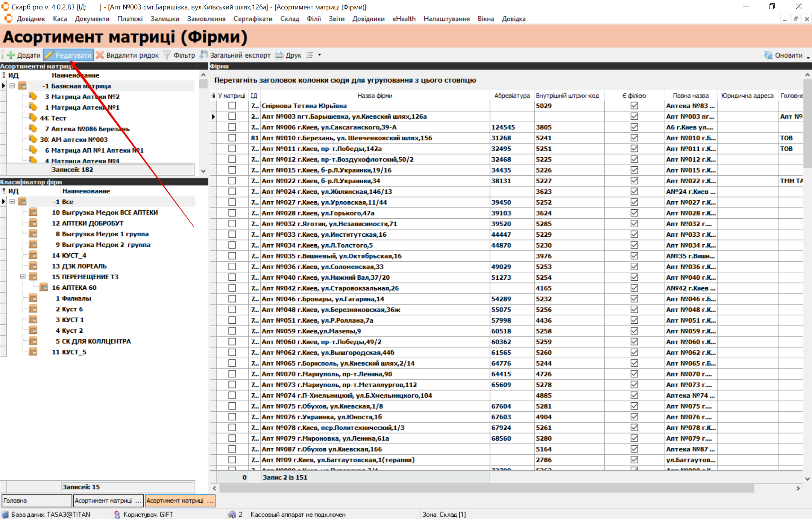Click the Загальний експорт icon
The height and width of the screenshot is (519, 812).
204,55
